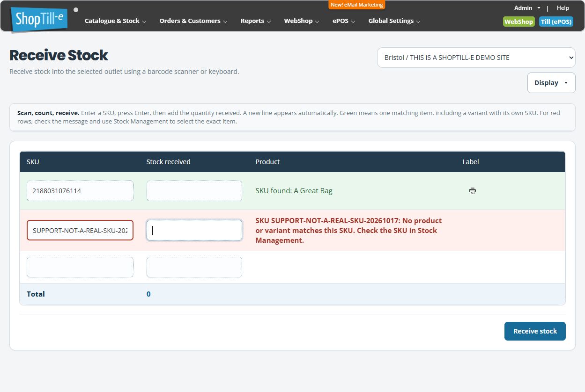Image resolution: width=585 pixels, height=392 pixels.
Task: Click the 'Label' column header
Action: tap(471, 162)
